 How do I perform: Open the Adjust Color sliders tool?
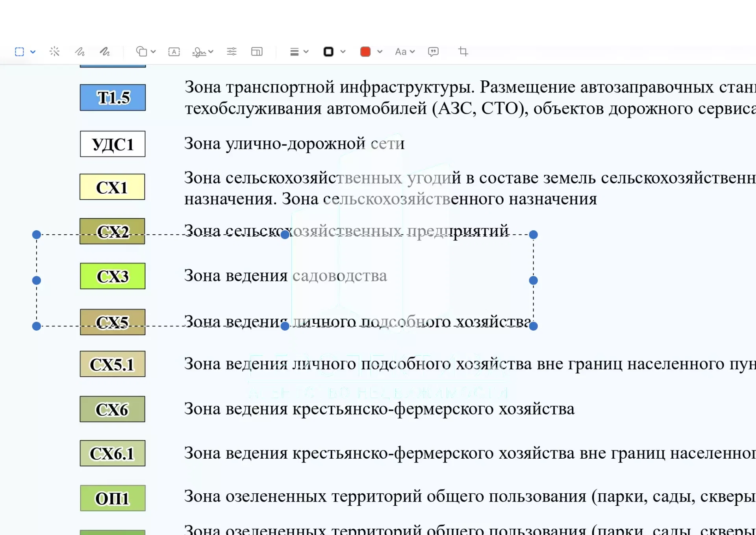232,52
